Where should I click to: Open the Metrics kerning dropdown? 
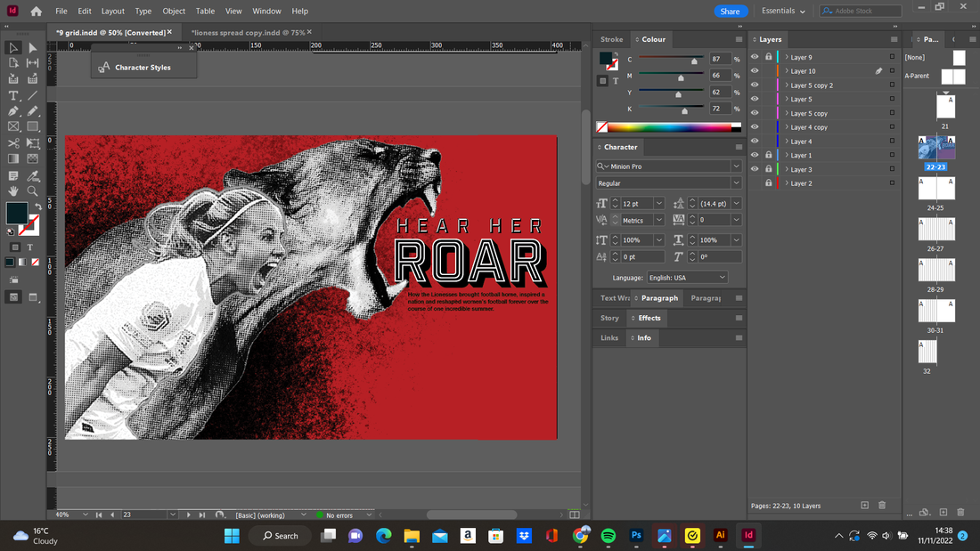658,220
